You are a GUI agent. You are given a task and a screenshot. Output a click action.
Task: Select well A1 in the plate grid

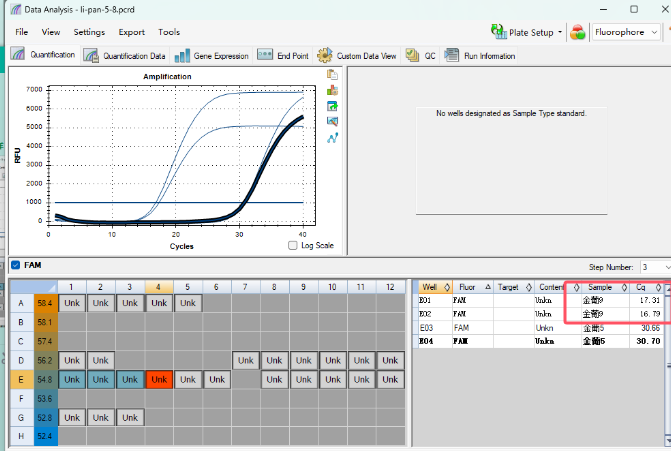click(72, 303)
